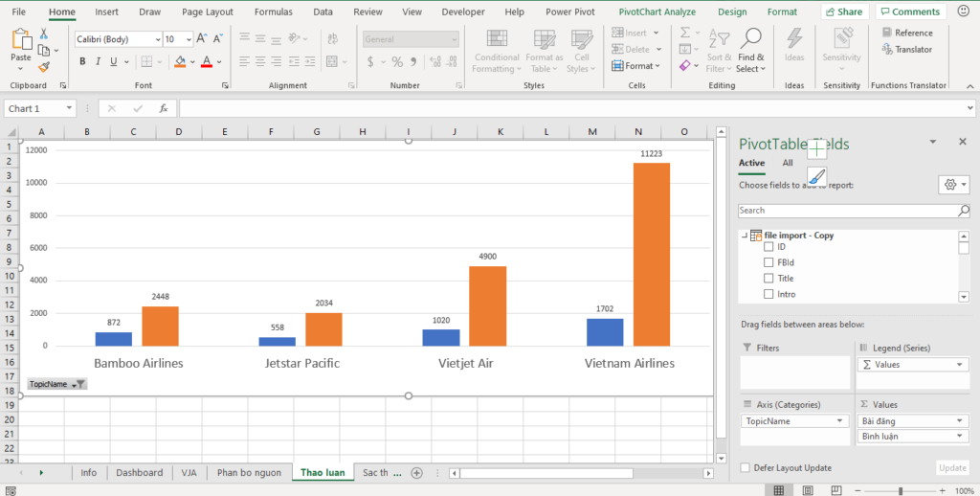Click the Font Color letter A icon

(x=207, y=61)
